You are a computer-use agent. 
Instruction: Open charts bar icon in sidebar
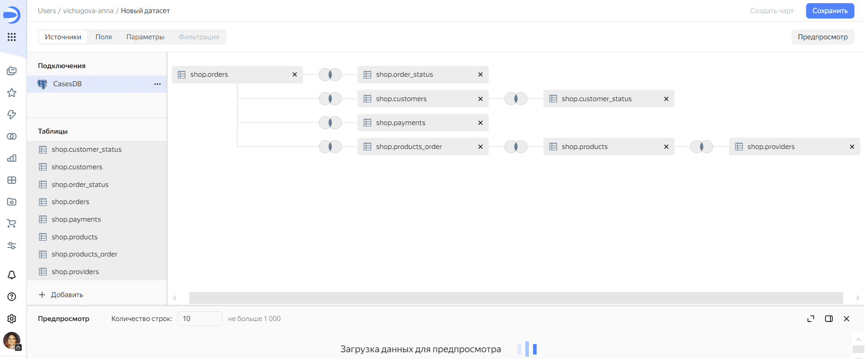[x=12, y=158]
